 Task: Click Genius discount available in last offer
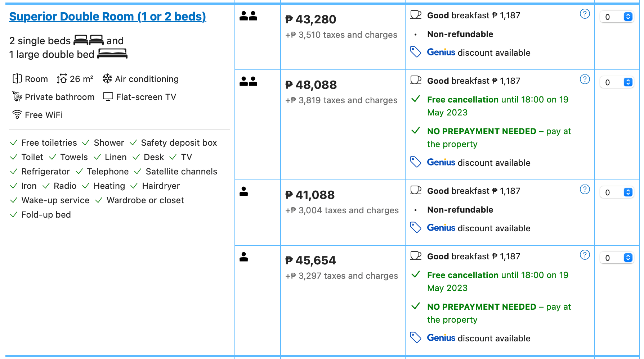[478, 338]
